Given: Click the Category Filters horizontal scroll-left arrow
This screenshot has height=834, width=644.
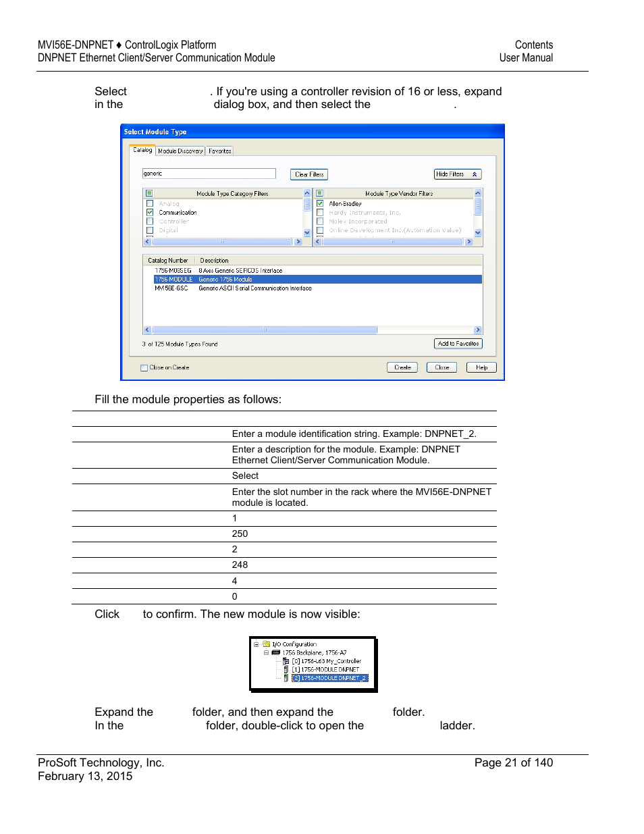Looking at the screenshot, I should (148, 242).
